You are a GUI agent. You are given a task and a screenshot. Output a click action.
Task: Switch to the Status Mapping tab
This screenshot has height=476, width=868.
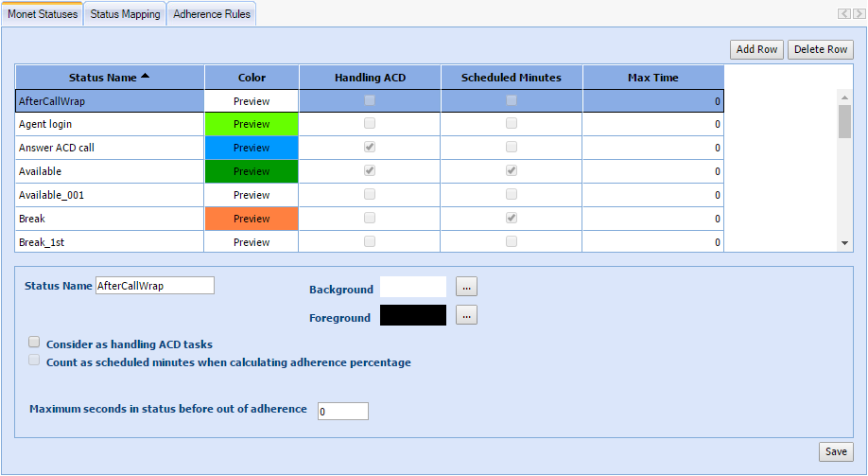(125, 14)
